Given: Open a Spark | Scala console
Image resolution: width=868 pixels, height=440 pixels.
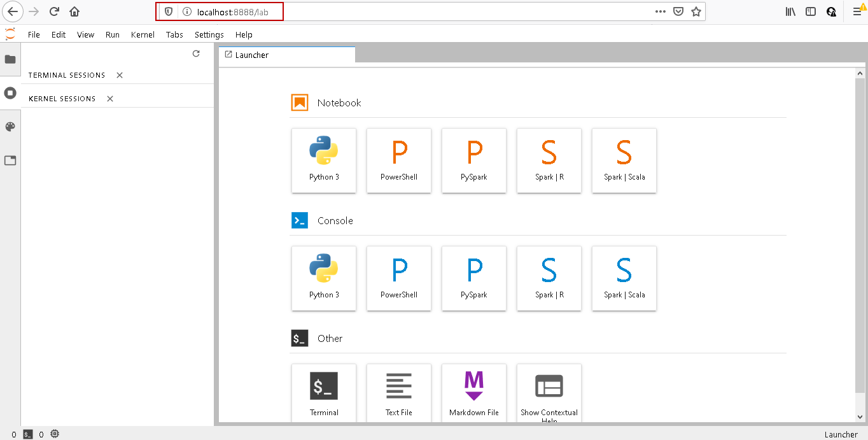Looking at the screenshot, I should coord(624,278).
